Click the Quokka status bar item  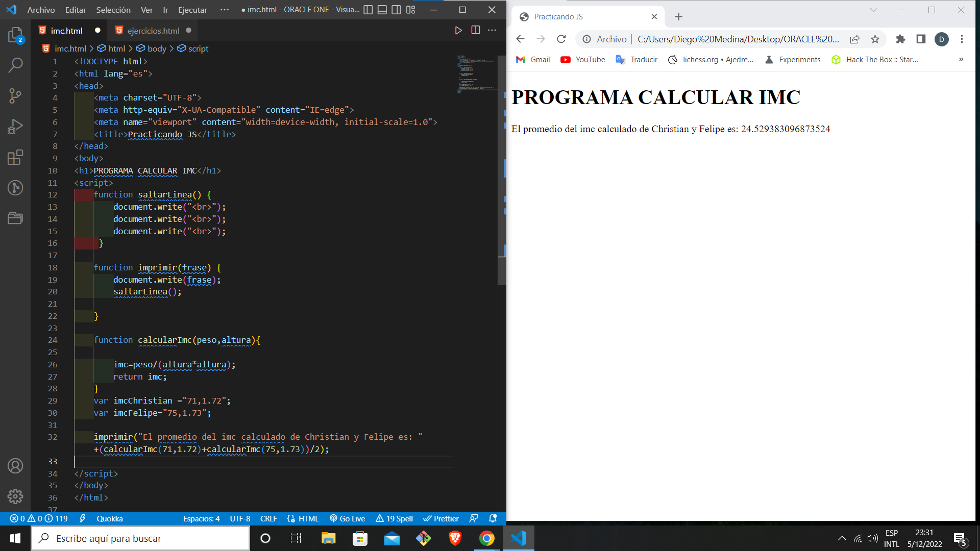point(110,518)
